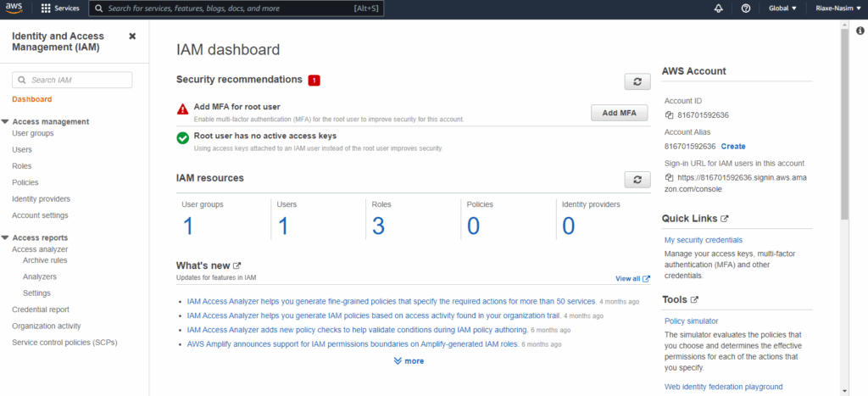Open the notifications bell icon
This screenshot has width=868, height=396.
[x=718, y=8]
